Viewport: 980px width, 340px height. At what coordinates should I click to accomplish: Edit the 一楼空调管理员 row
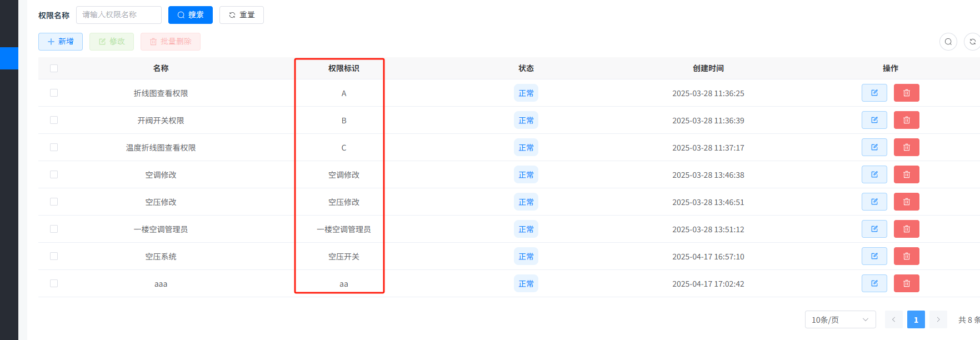click(x=874, y=229)
